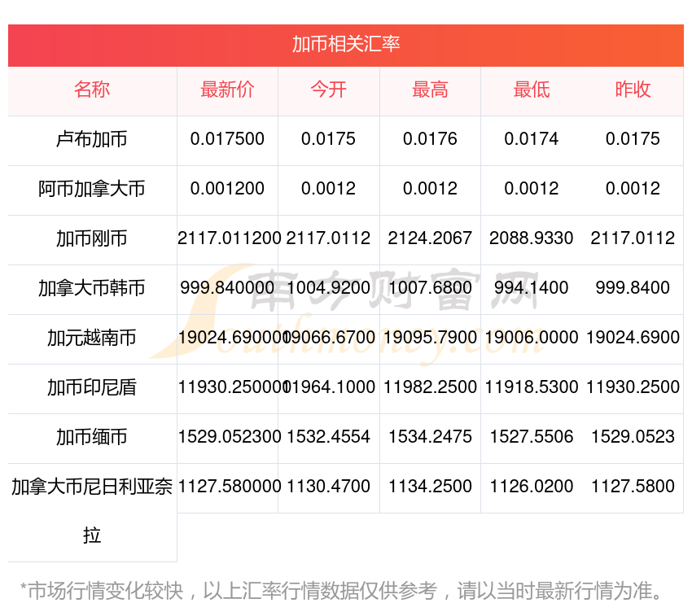Click the 1130.4700 open value
This screenshot has width=692, height=616.
pos(328,487)
